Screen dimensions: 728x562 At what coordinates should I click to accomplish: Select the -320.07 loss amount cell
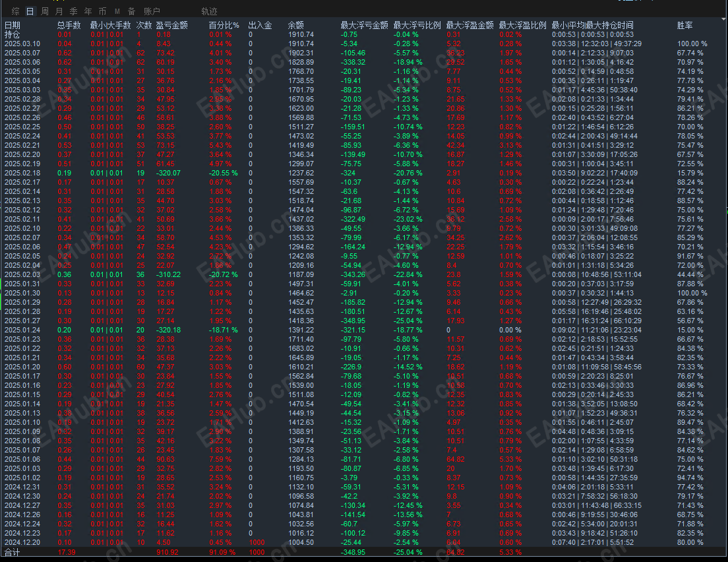pos(168,173)
